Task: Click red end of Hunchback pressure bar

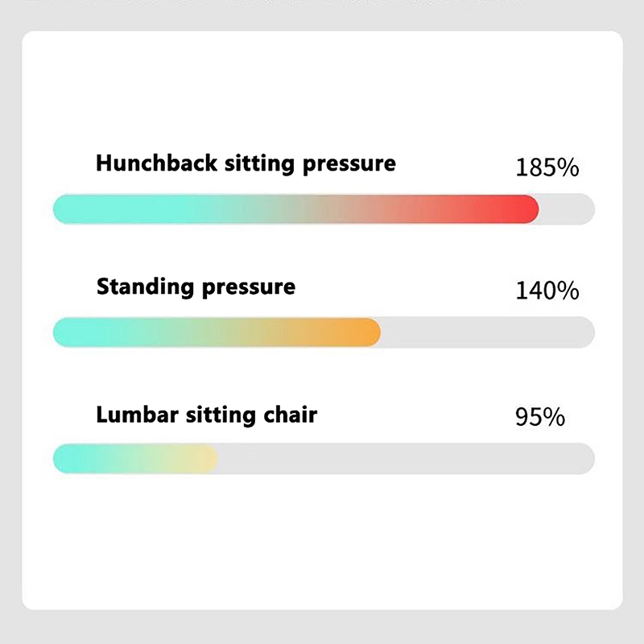Action: pyautogui.click(x=523, y=209)
